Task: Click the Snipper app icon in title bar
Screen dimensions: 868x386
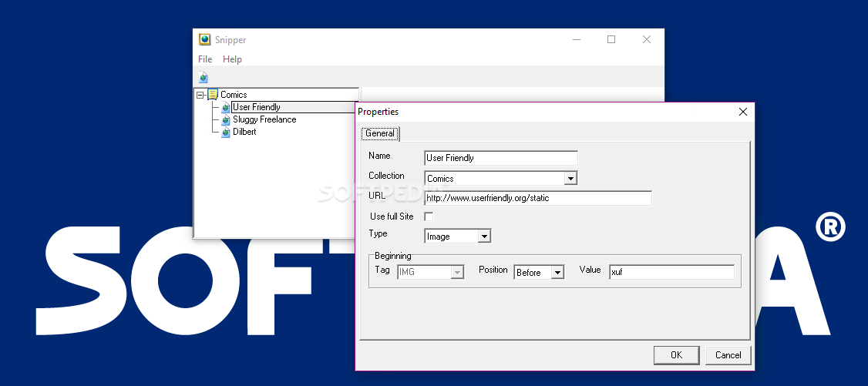Action: pyautogui.click(x=205, y=40)
